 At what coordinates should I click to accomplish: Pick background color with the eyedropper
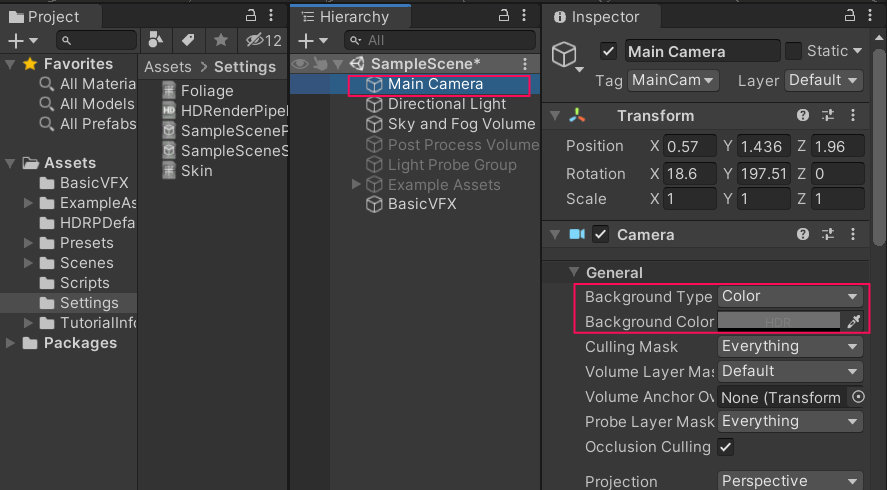(x=854, y=321)
